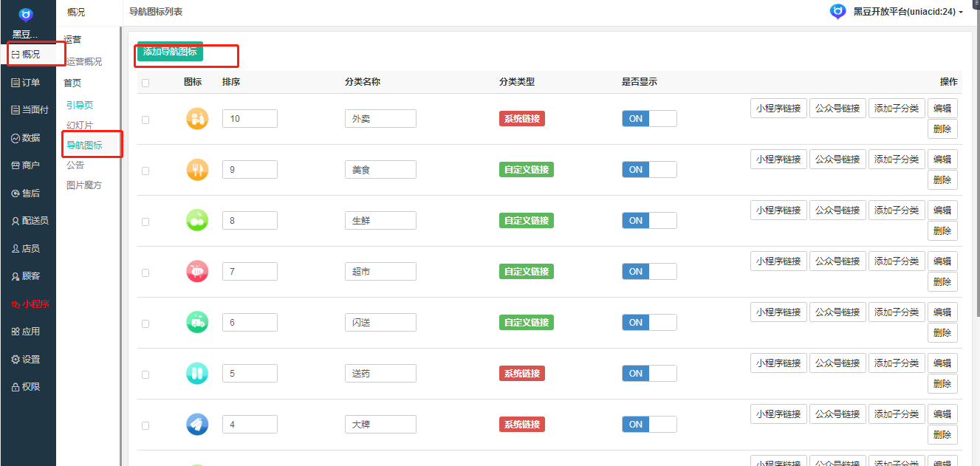Click the 生鲜 green icon image

(x=197, y=221)
